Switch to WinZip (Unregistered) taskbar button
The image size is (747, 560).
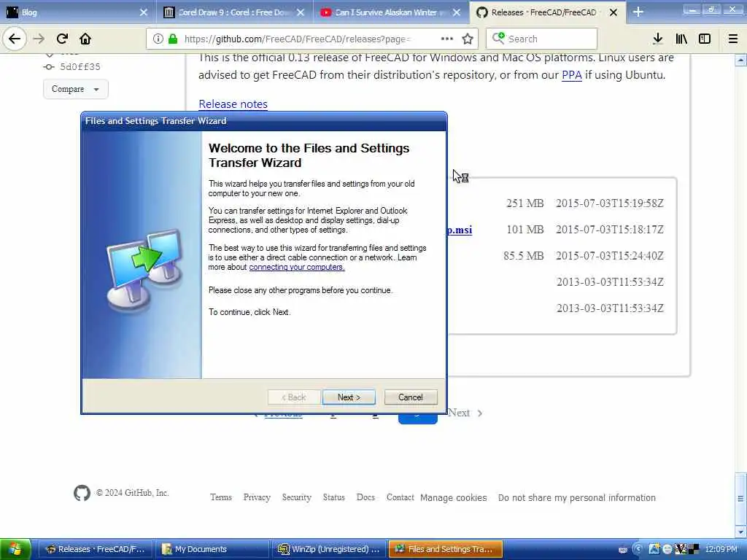tap(329, 549)
